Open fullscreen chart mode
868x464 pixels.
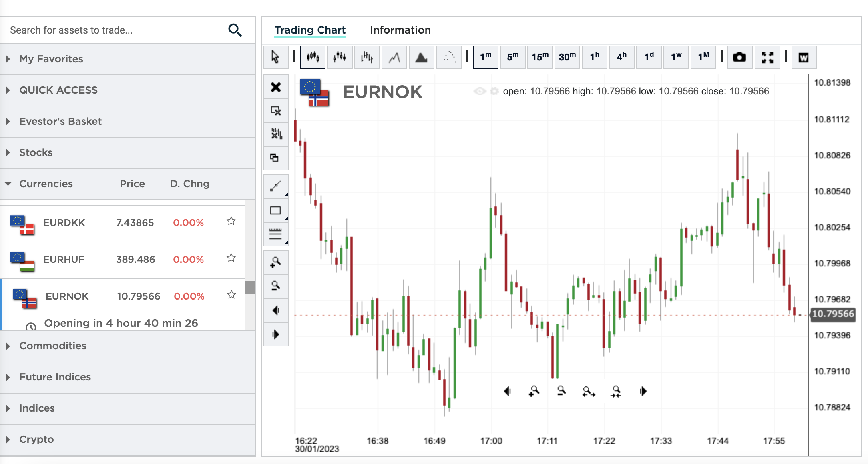(x=767, y=57)
